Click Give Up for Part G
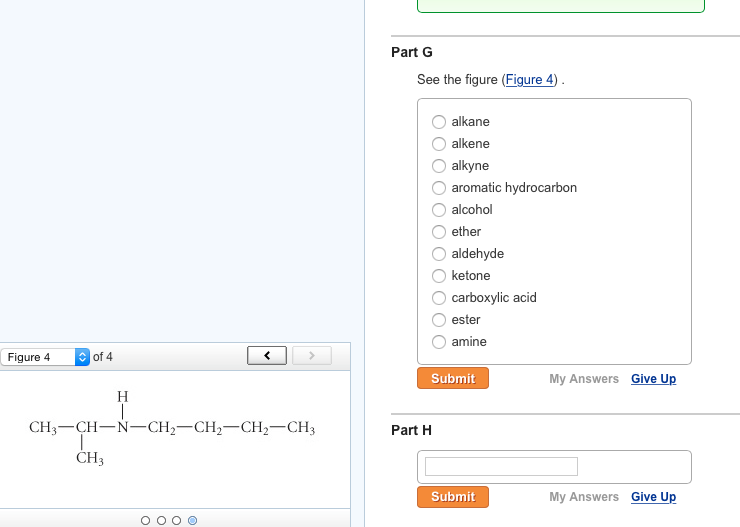Viewport: 740px width, 527px height. coord(653,379)
